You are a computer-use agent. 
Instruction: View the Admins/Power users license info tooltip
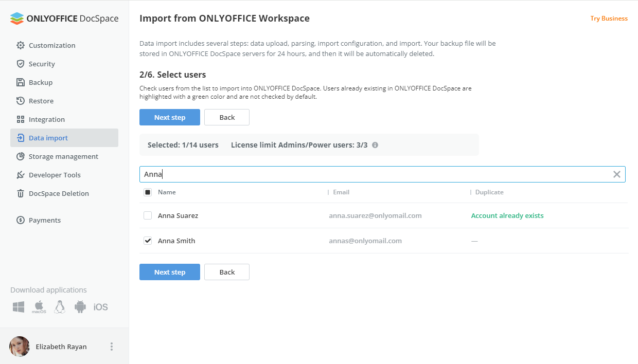click(x=375, y=145)
